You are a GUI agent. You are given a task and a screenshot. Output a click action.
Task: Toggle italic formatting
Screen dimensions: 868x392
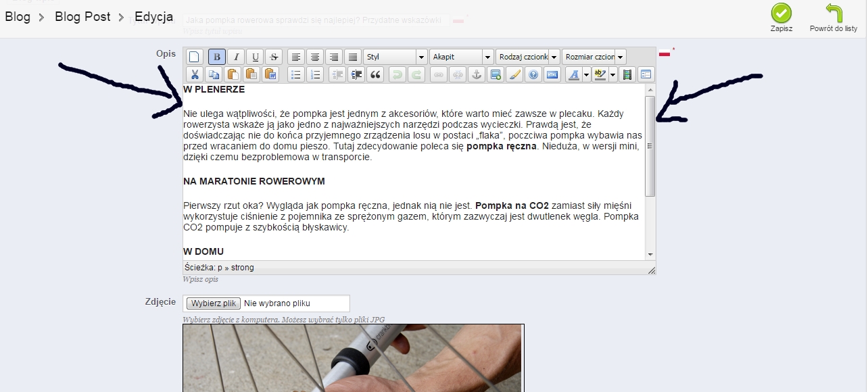236,57
